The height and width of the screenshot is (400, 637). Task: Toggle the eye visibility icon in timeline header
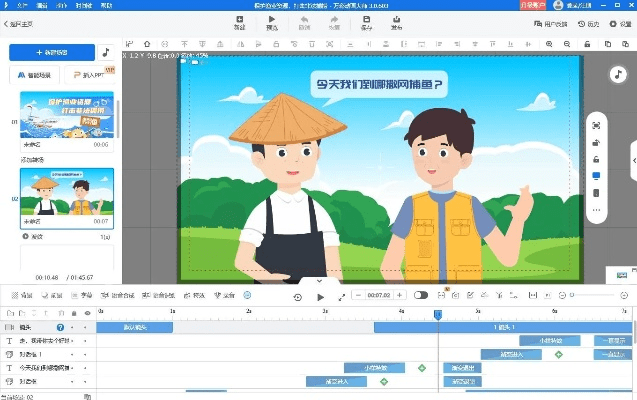(x=86, y=313)
